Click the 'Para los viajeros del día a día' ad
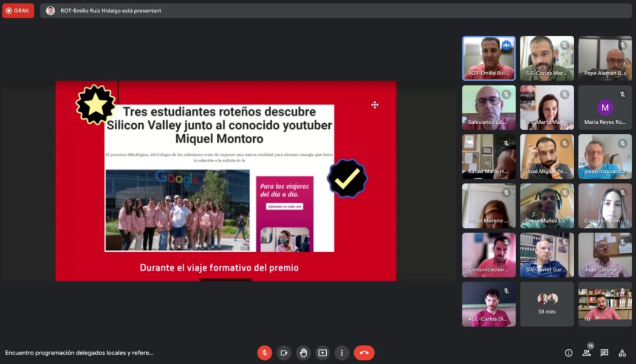This screenshot has height=364, width=636. click(x=285, y=214)
